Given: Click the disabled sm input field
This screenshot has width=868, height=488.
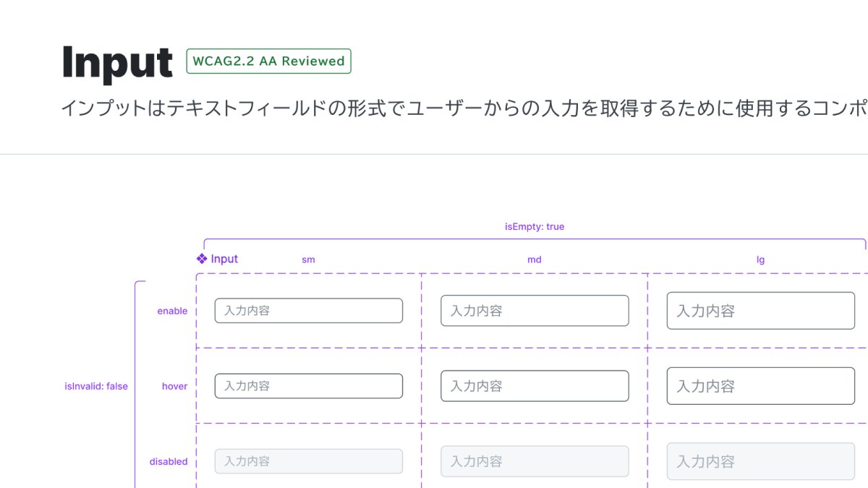Looking at the screenshot, I should [x=308, y=461].
